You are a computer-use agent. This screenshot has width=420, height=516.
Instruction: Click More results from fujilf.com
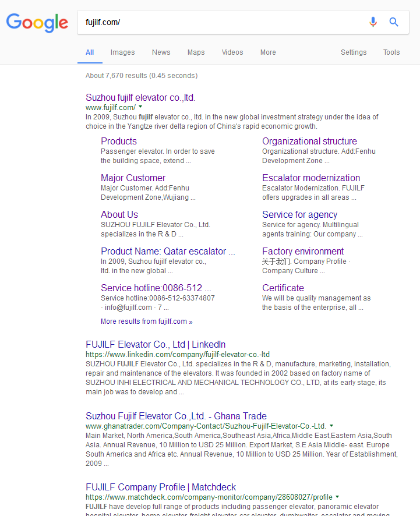click(146, 321)
